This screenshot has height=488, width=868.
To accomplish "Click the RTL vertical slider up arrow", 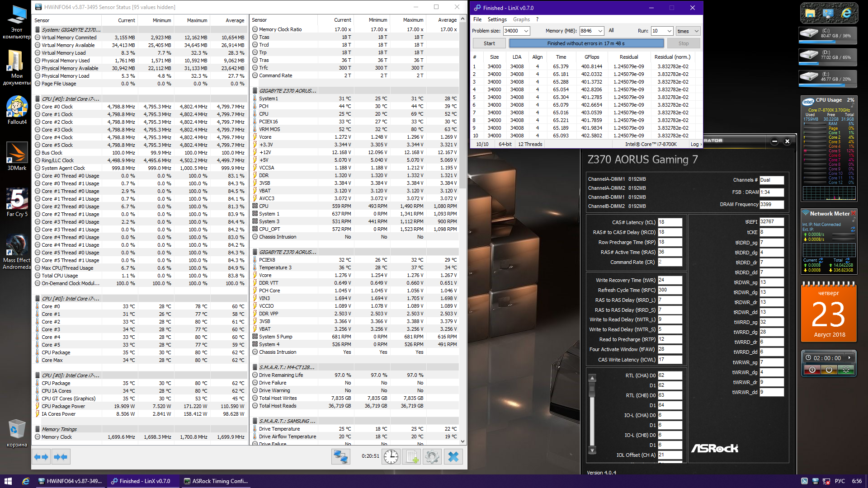I will (x=592, y=378).
